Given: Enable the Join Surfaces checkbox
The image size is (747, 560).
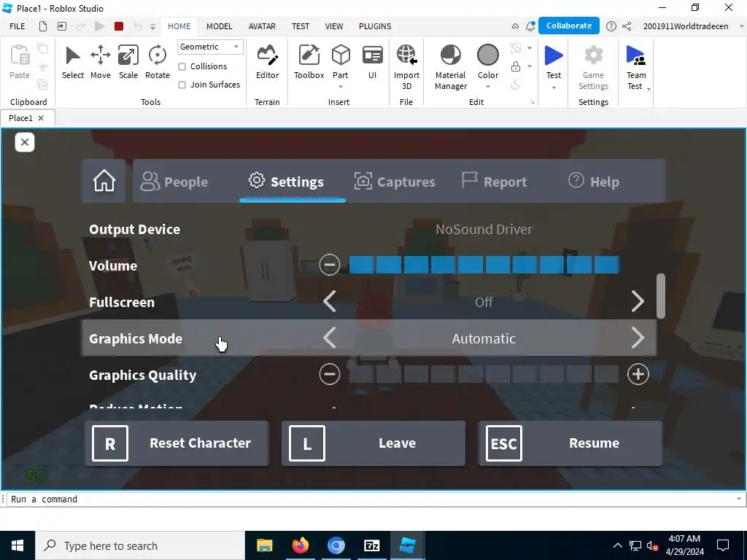Looking at the screenshot, I should pyautogui.click(x=182, y=85).
